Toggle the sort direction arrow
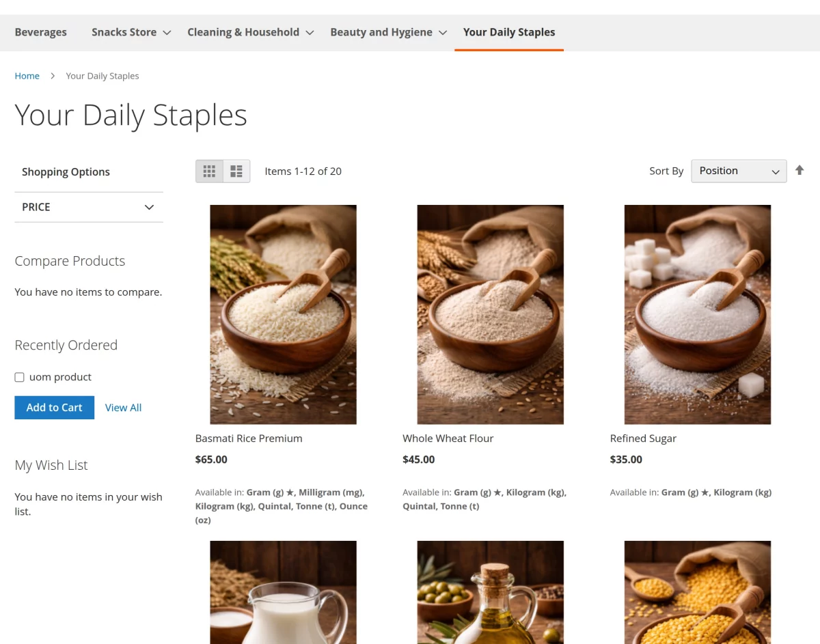Viewport: 820px width, 644px height. pos(799,170)
